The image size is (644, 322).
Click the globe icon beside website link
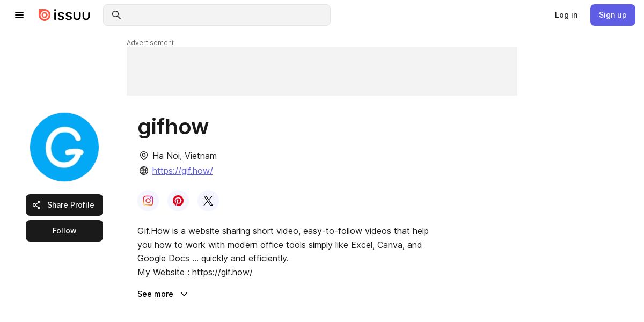[144, 171]
